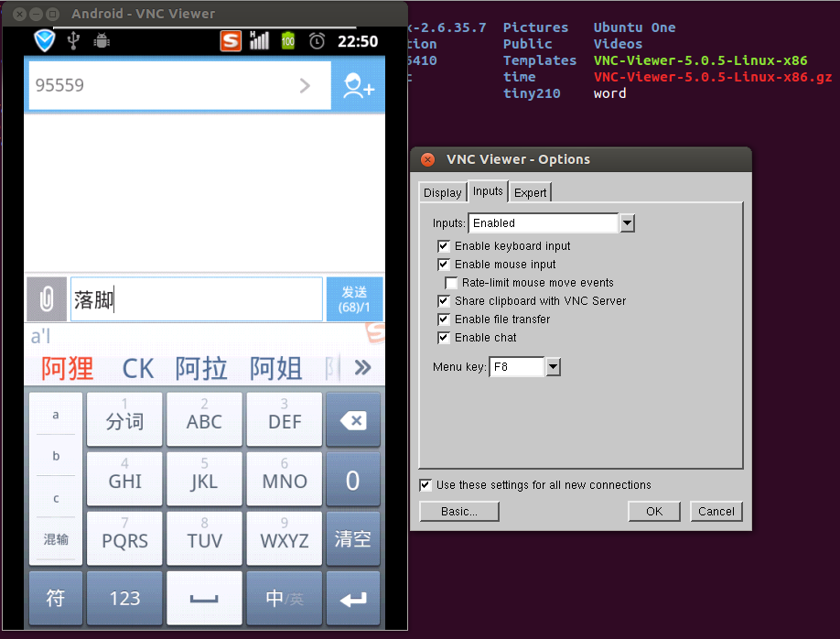The height and width of the screenshot is (639, 840).
Task: Tap the recipient chevron arrow
Action: [x=305, y=86]
